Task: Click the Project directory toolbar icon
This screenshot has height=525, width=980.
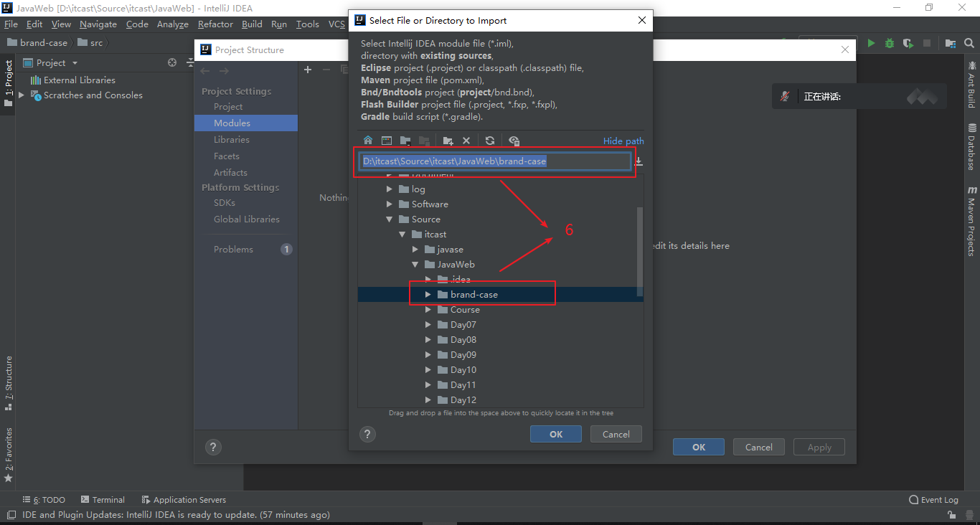Action: 405,141
